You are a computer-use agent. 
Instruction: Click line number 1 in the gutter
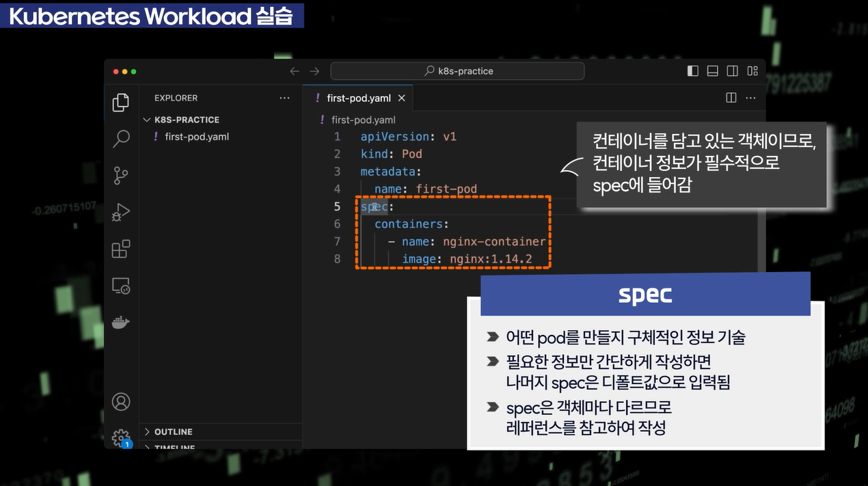pos(337,137)
